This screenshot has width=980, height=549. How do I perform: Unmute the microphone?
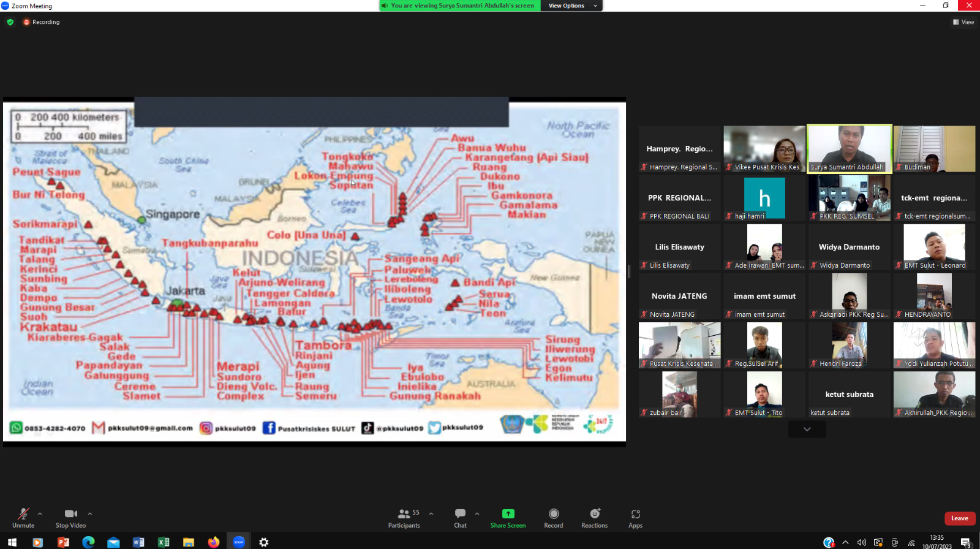click(x=23, y=518)
